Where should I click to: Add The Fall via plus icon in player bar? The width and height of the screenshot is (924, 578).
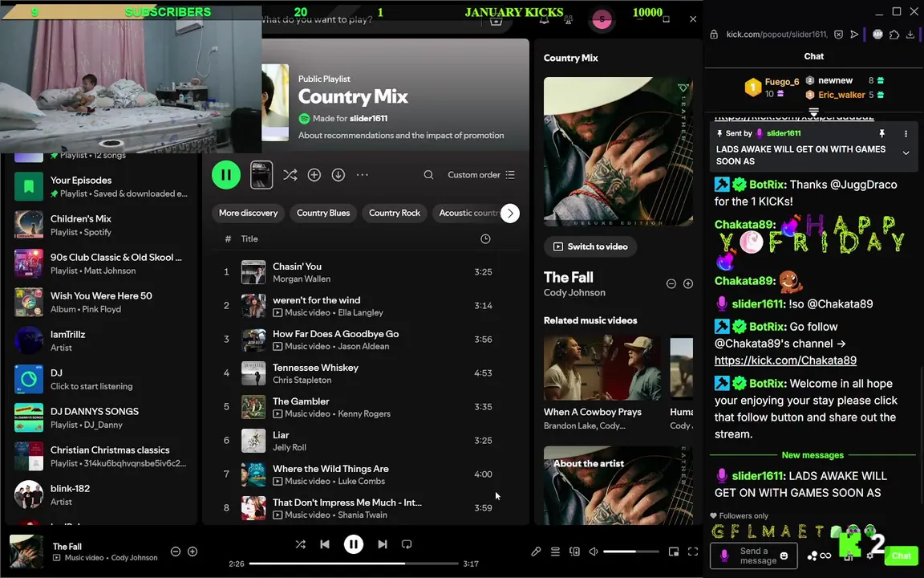(192, 552)
